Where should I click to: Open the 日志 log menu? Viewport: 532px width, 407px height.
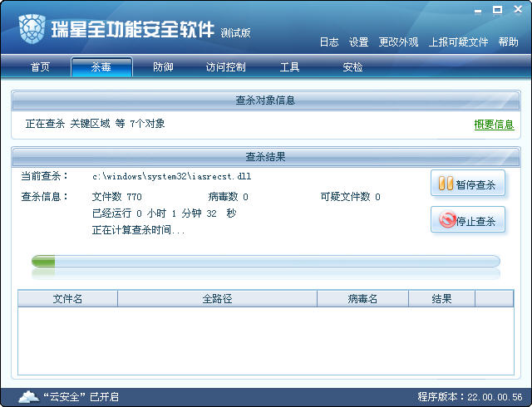click(329, 42)
